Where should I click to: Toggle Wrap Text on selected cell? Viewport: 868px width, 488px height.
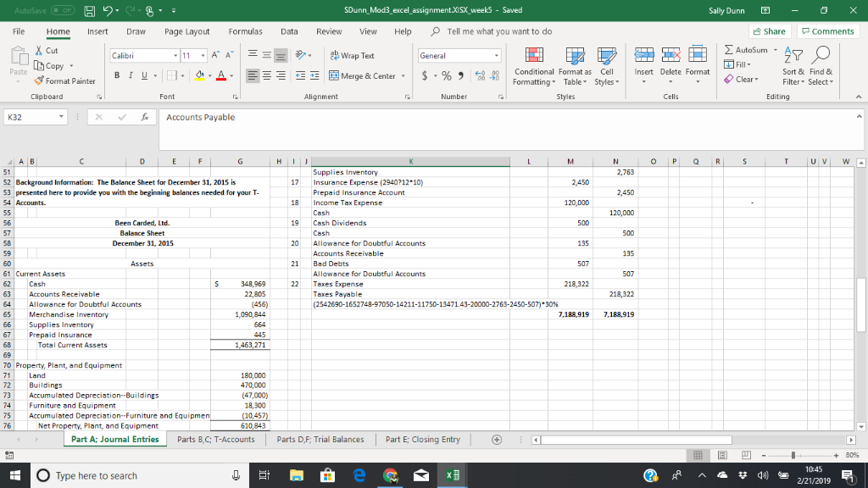(x=352, y=56)
